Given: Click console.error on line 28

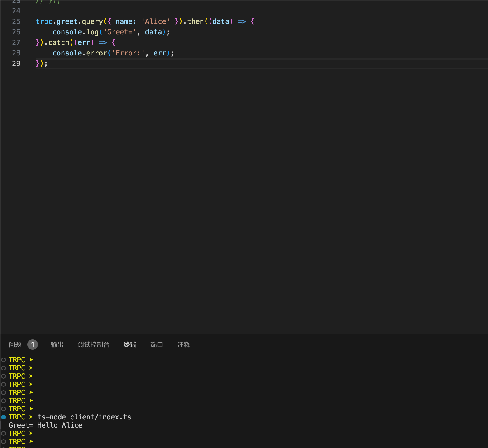Looking at the screenshot, I should pyautogui.click(x=80, y=53).
